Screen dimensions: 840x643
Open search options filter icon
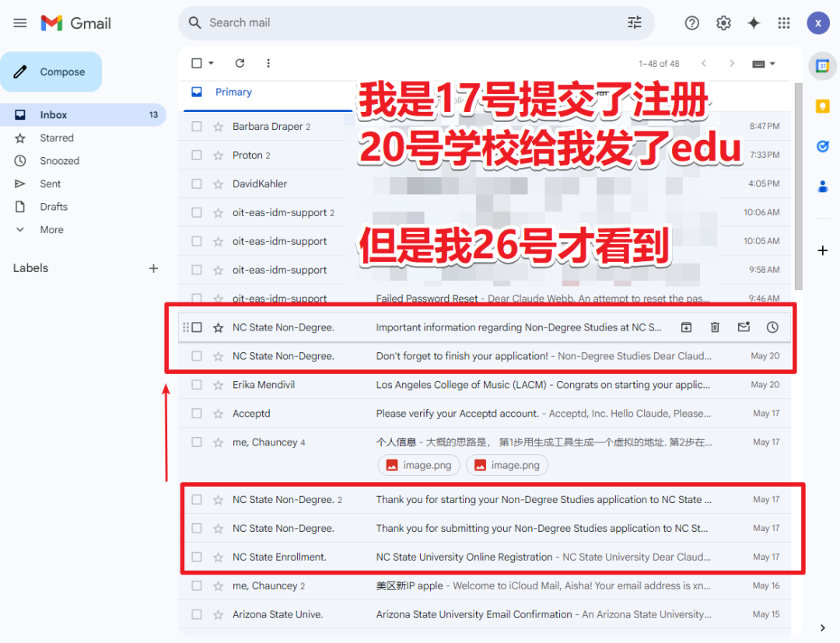(635, 23)
